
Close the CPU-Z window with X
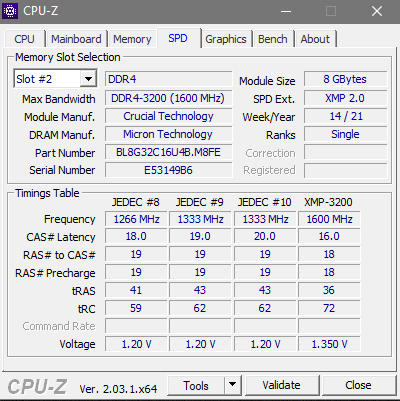pos(377,11)
